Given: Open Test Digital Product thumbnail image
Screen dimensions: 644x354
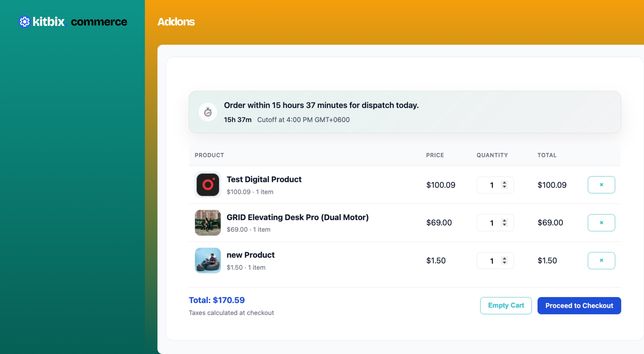Looking at the screenshot, I should (x=208, y=185).
